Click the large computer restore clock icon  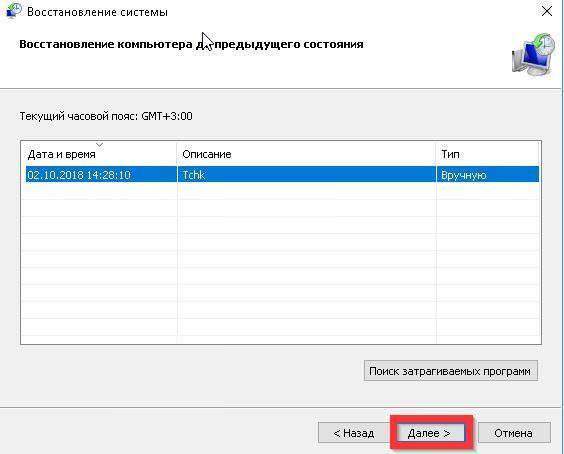click(x=533, y=54)
